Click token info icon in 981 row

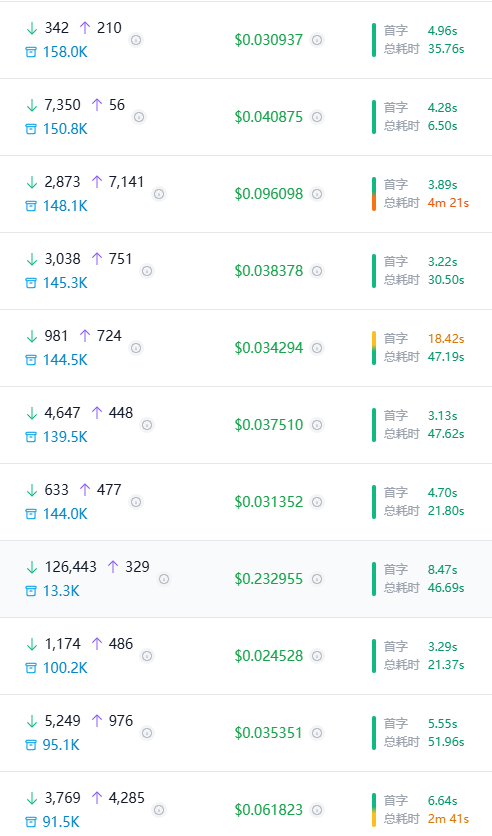(x=136, y=348)
